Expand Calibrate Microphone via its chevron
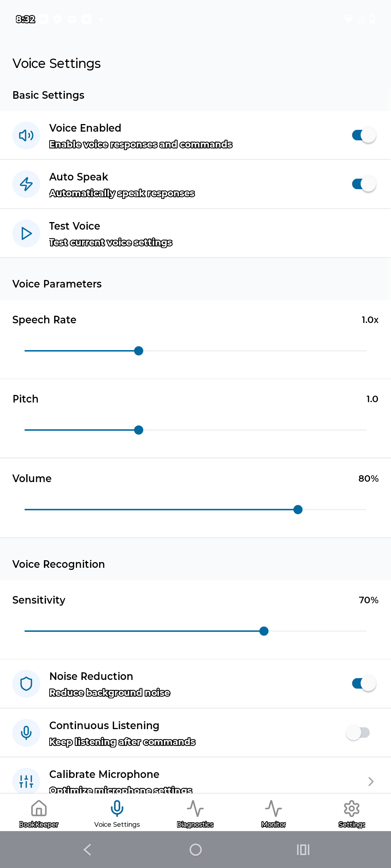Viewport: 391px width, 868px height. (x=371, y=782)
